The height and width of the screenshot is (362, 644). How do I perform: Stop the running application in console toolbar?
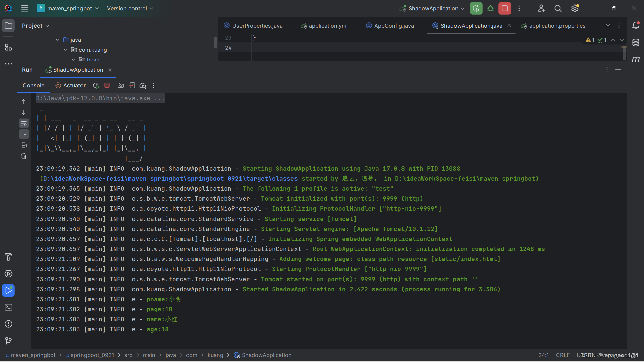[x=107, y=85]
